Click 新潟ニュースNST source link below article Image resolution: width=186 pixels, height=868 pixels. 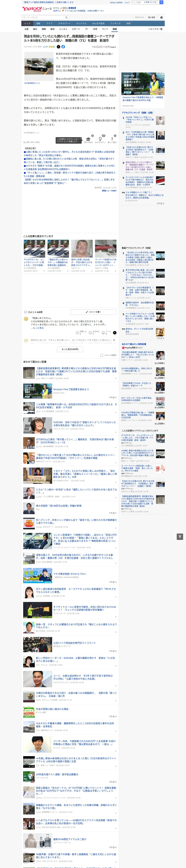coord(109,191)
